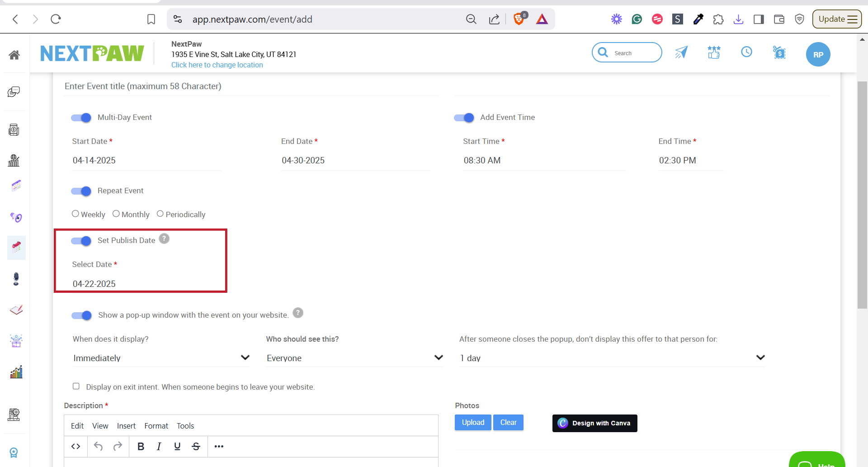The image size is (868, 467).
Task: Click Design with Canva button
Action: pyautogui.click(x=594, y=423)
